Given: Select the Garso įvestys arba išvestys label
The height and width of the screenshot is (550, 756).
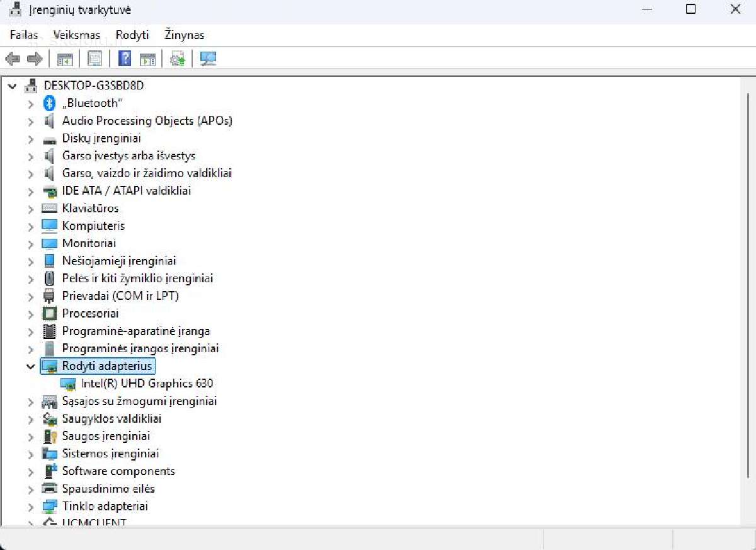Looking at the screenshot, I should click(129, 156).
